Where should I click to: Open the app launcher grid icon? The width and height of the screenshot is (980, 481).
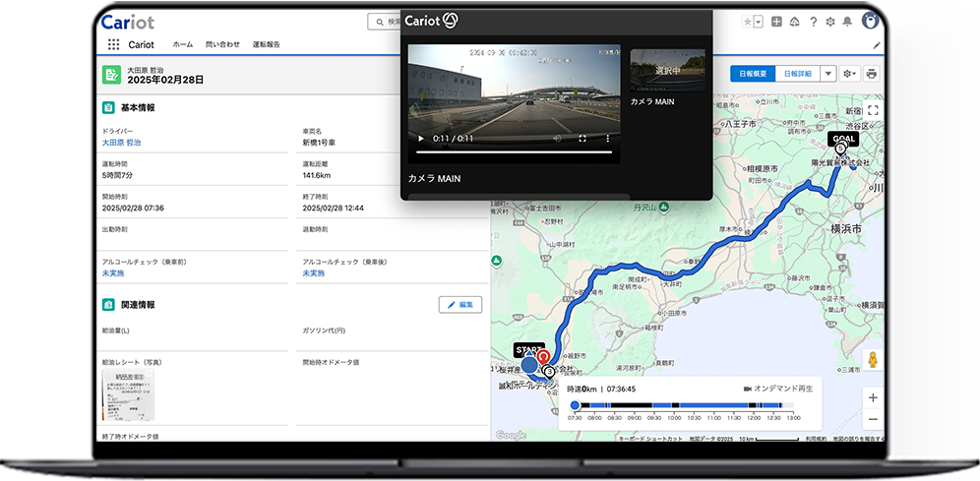[x=113, y=44]
